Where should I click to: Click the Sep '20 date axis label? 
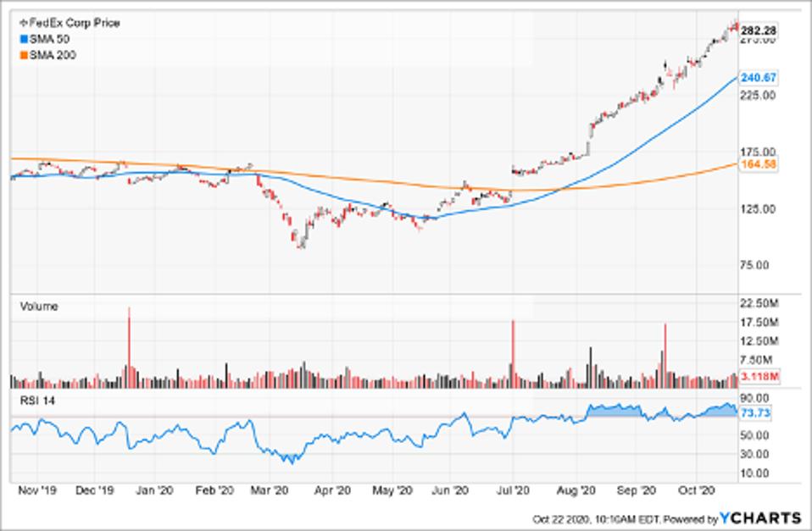[636, 490]
